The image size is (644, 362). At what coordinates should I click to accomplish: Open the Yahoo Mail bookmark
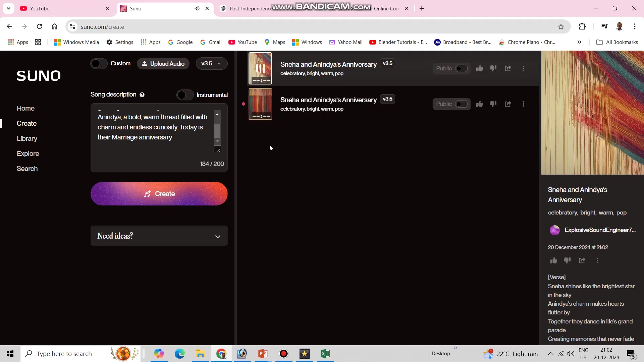coord(346,42)
